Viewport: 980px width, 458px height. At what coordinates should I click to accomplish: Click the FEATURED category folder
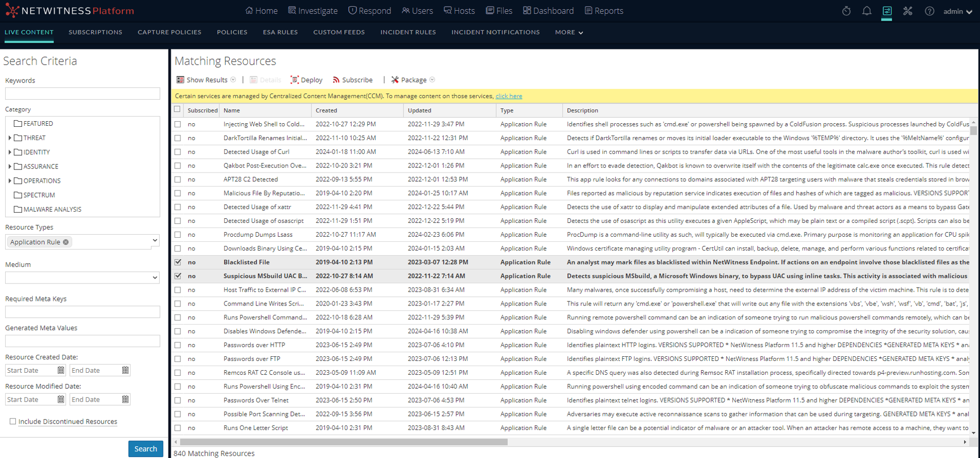[33, 123]
